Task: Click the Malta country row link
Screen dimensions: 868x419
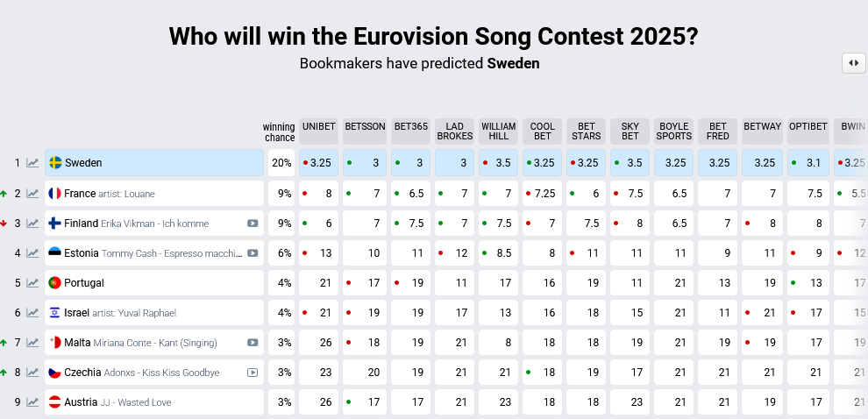Action: point(77,343)
